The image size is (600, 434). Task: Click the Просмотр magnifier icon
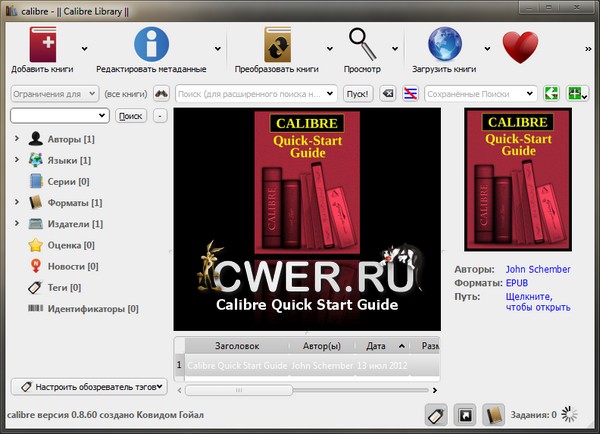click(x=362, y=44)
